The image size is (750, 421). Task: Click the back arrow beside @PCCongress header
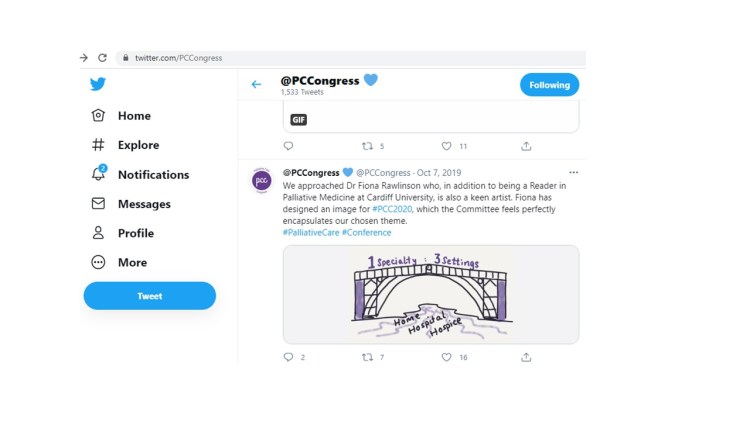pos(256,85)
